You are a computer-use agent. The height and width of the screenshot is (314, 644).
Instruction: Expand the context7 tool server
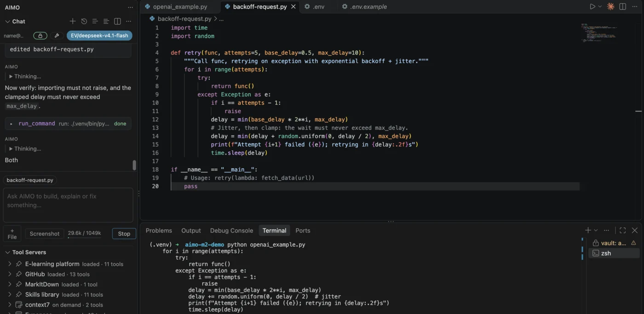click(x=10, y=304)
